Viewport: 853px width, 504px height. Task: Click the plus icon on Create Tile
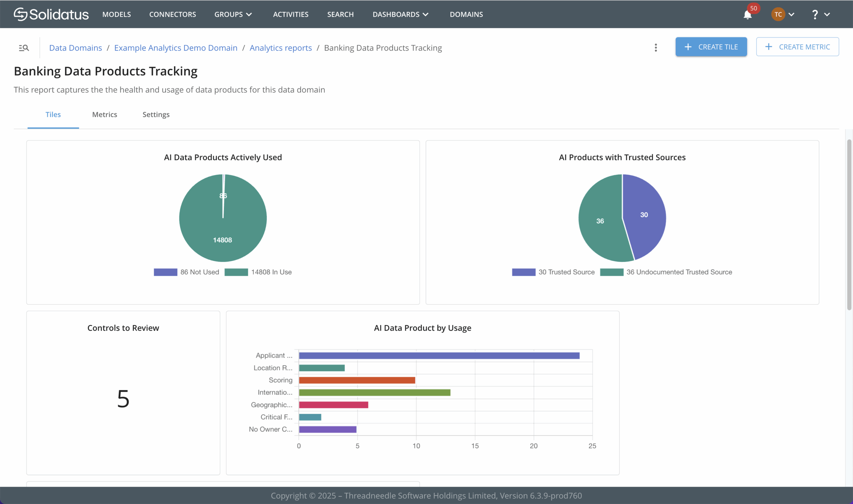[x=688, y=47]
